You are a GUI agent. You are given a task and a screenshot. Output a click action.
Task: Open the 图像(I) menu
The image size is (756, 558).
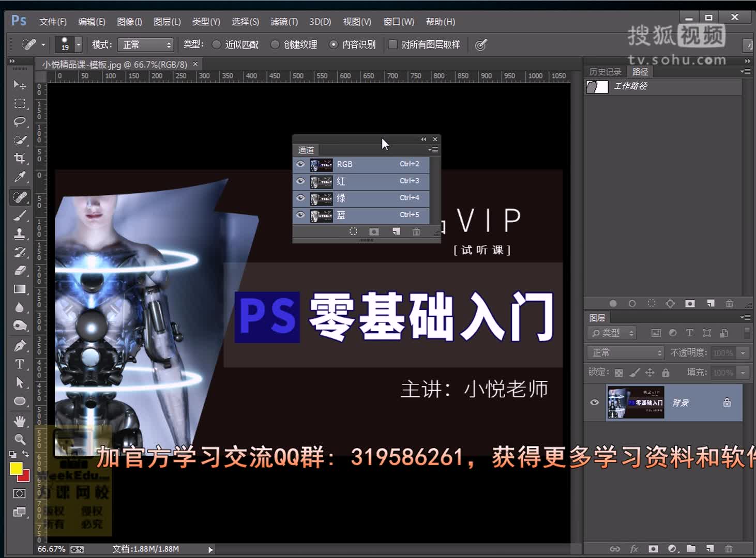point(129,22)
